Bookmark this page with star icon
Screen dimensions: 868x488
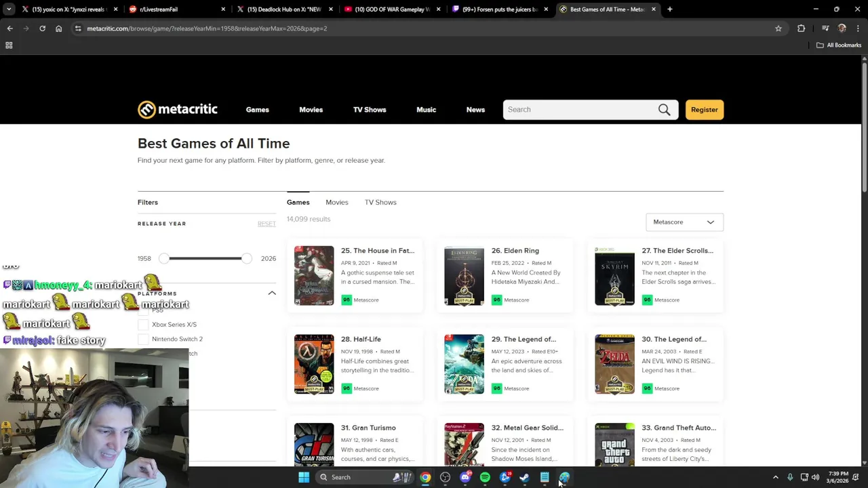778,28
